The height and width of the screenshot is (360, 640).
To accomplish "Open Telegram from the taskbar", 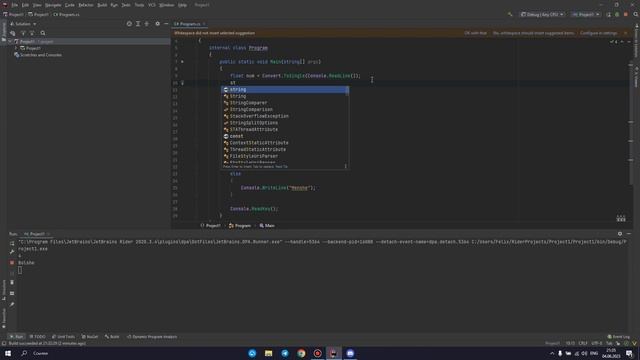I will (x=285, y=353).
